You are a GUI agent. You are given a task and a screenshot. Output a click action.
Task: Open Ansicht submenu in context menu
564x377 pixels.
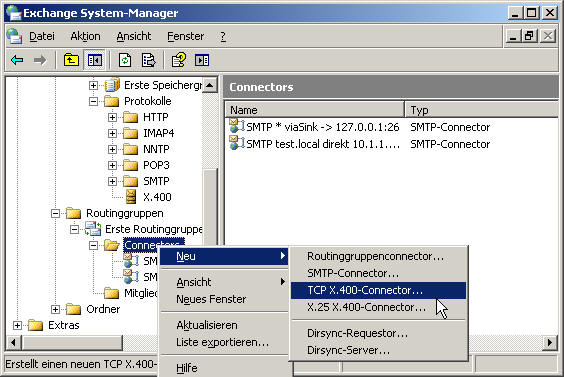224,282
